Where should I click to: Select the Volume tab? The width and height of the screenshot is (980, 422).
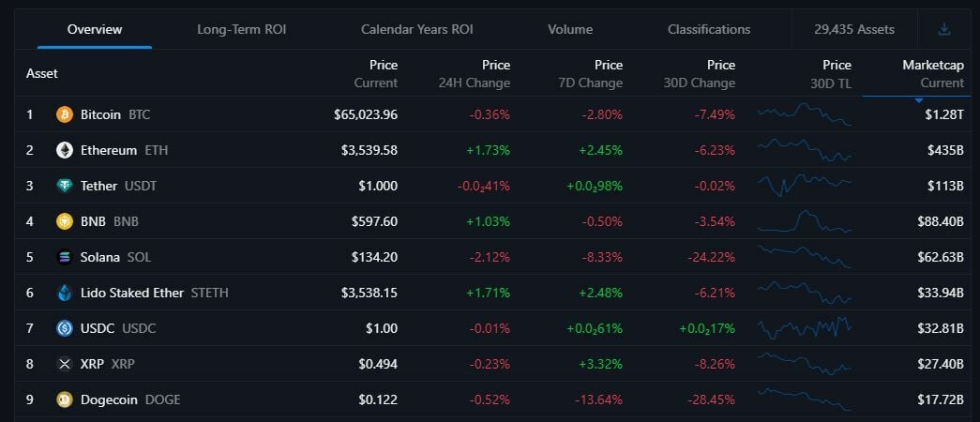[x=570, y=29]
